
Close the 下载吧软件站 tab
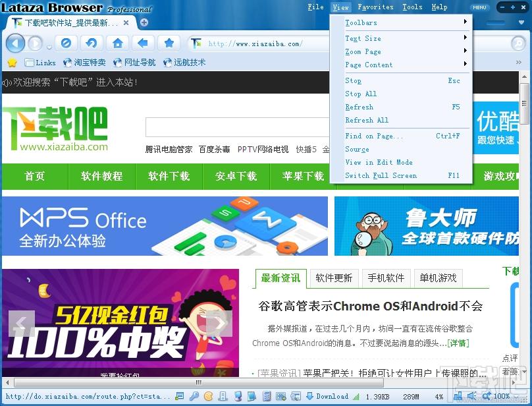[x=126, y=23]
